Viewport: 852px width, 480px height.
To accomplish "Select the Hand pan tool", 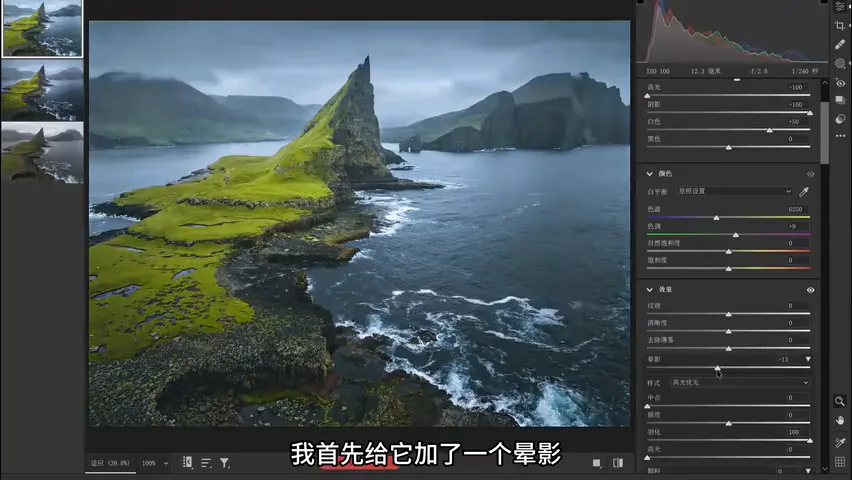I will pos(840,420).
